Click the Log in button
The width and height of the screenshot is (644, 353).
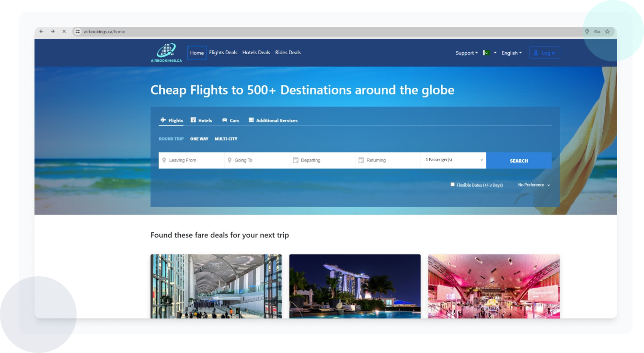[x=544, y=53]
